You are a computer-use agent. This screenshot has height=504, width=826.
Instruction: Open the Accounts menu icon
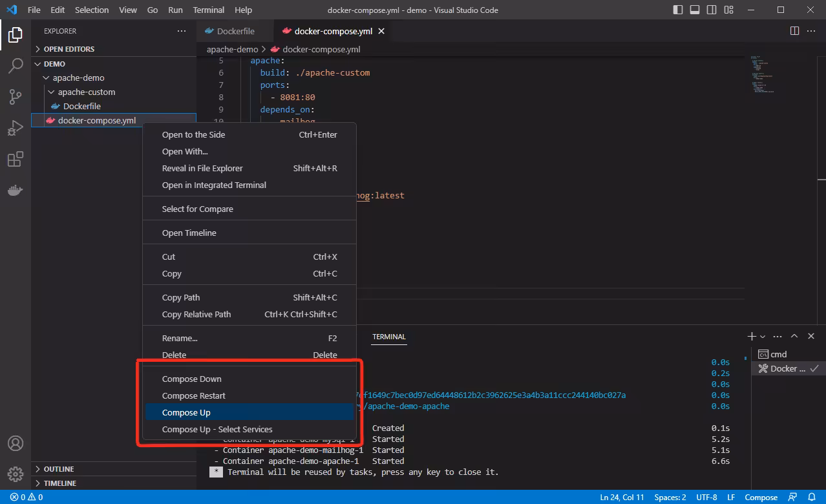tap(16, 443)
